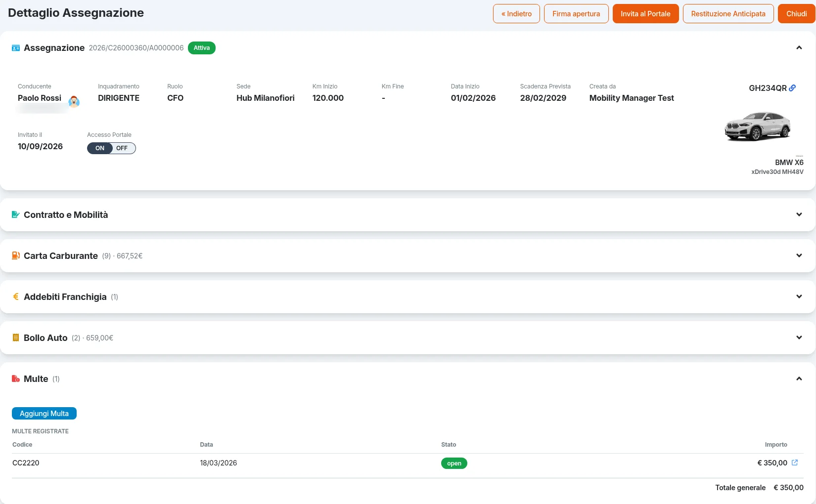Screen dimensions: 816x504
Task: Click the fine date 18/03/2026
Action: click(x=219, y=463)
